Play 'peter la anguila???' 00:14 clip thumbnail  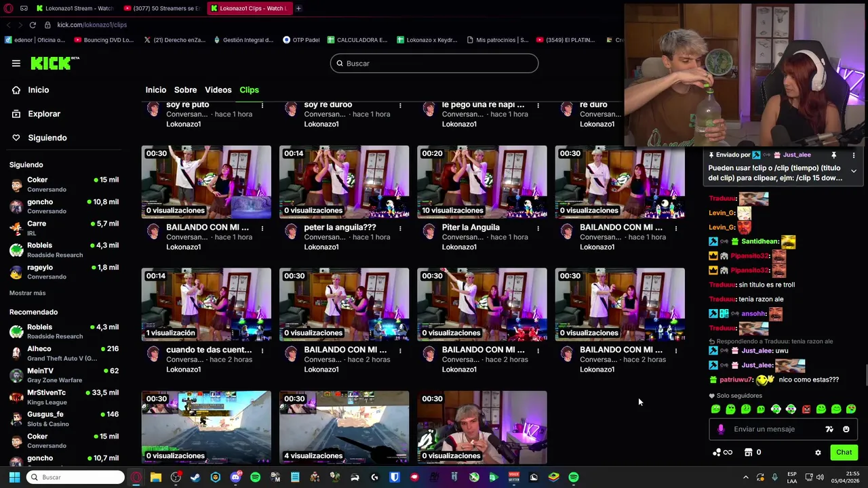(x=344, y=182)
